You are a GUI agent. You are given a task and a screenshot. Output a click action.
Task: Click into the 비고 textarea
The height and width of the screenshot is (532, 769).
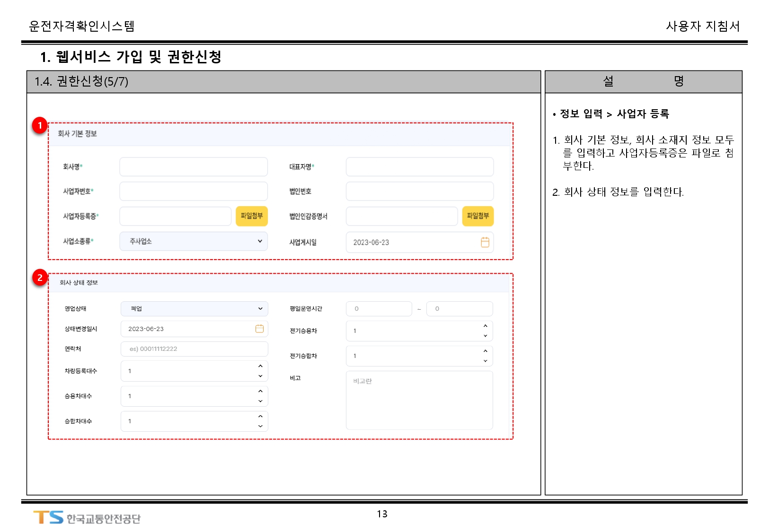click(x=419, y=400)
